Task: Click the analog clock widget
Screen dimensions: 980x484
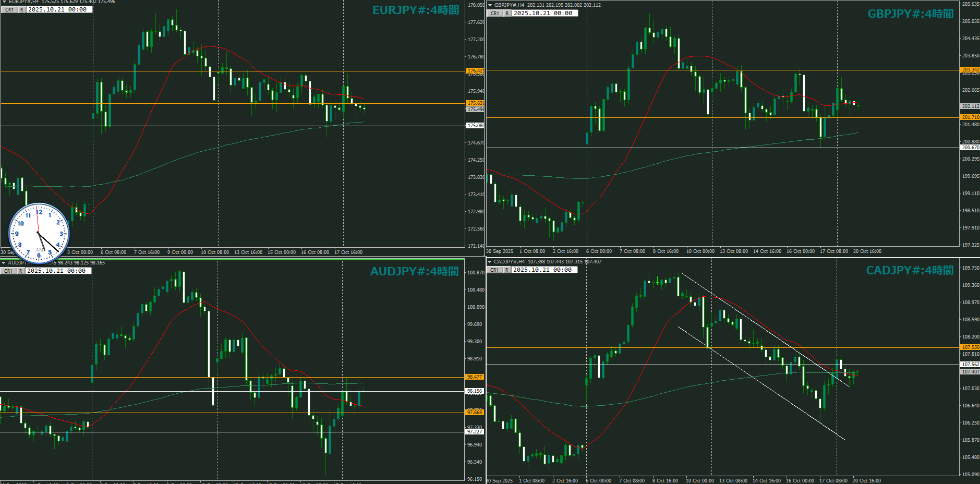Action: [39, 233]
